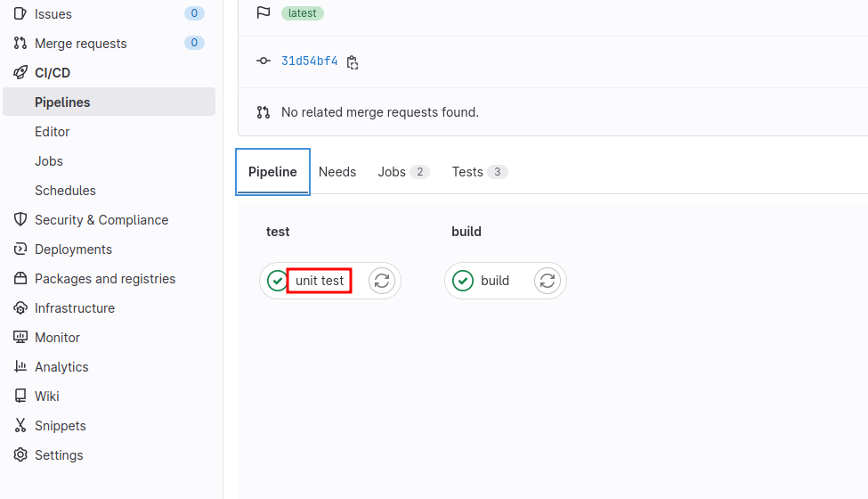
Task: Open Snippets in the sidebar
Action: coord(61,425)
